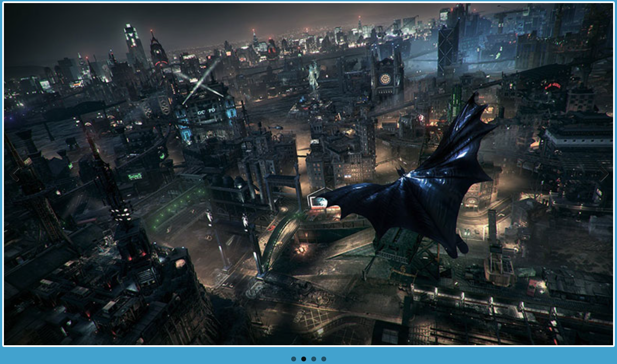The height and width of the screenshot is (364, 617).
Task: Switch to the fourth slide dot
Action: click(x=324, y=359)
